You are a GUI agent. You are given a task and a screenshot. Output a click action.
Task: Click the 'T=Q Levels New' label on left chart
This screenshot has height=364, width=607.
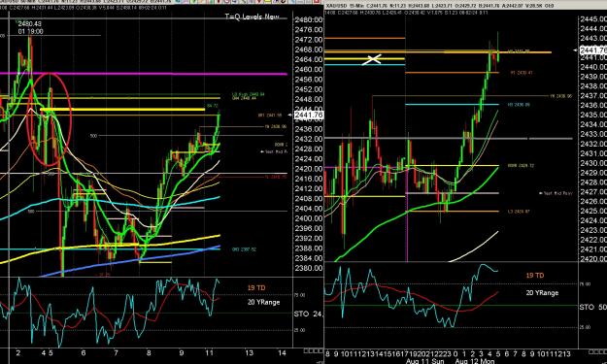(252, 17)
